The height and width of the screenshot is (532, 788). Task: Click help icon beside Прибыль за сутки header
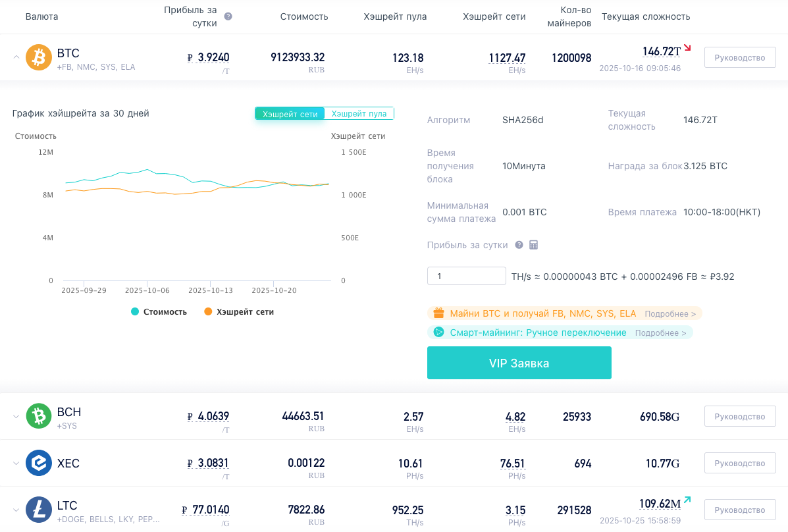(x=228, y=16)
